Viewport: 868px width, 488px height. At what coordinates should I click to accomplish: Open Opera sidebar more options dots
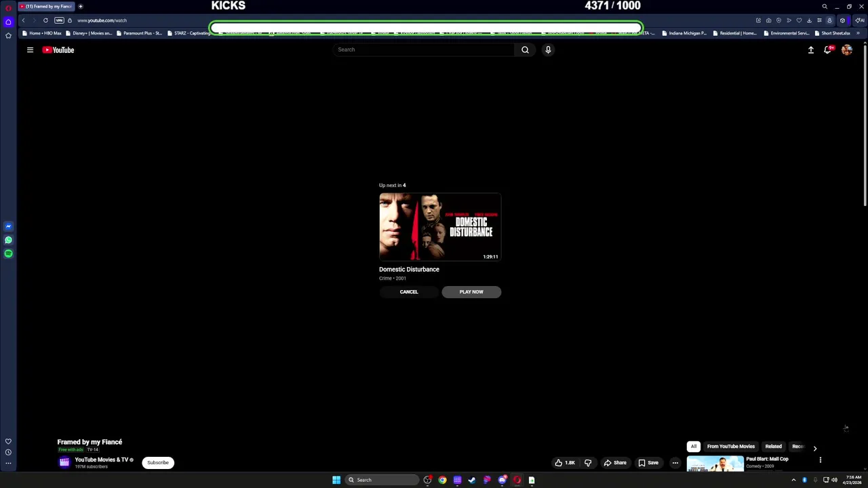point(8,464)
